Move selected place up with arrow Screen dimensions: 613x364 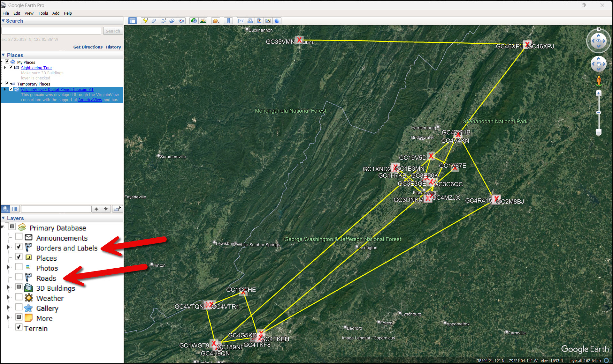coord(96,209)
